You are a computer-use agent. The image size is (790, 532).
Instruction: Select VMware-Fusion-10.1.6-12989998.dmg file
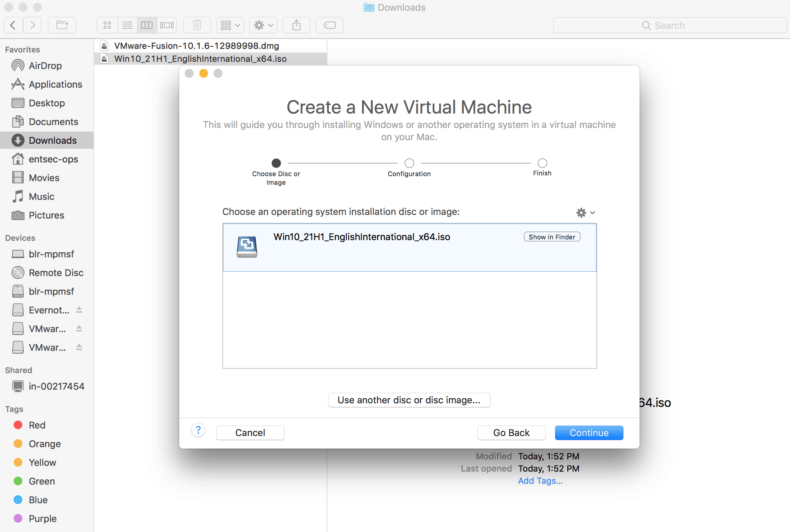(x=210, y=46)
